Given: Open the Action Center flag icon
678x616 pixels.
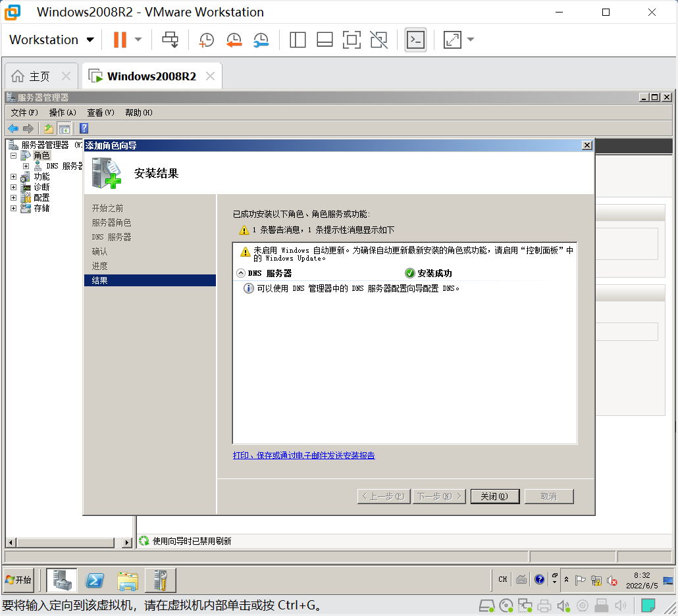Looking at the screenshot, I should point(581,580).
